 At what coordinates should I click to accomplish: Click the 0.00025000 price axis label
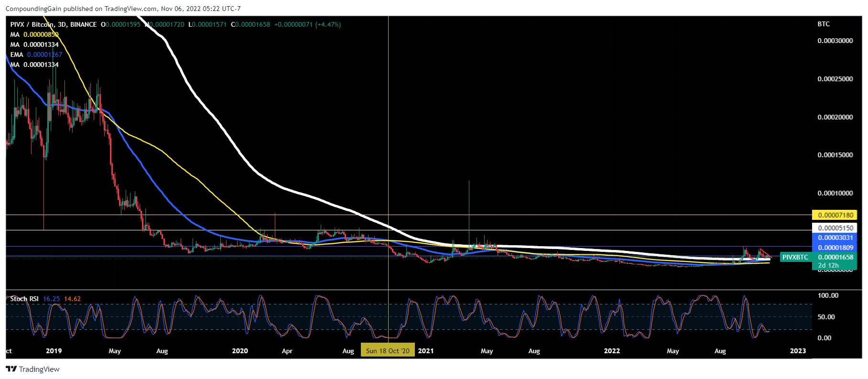click(835, 79)
